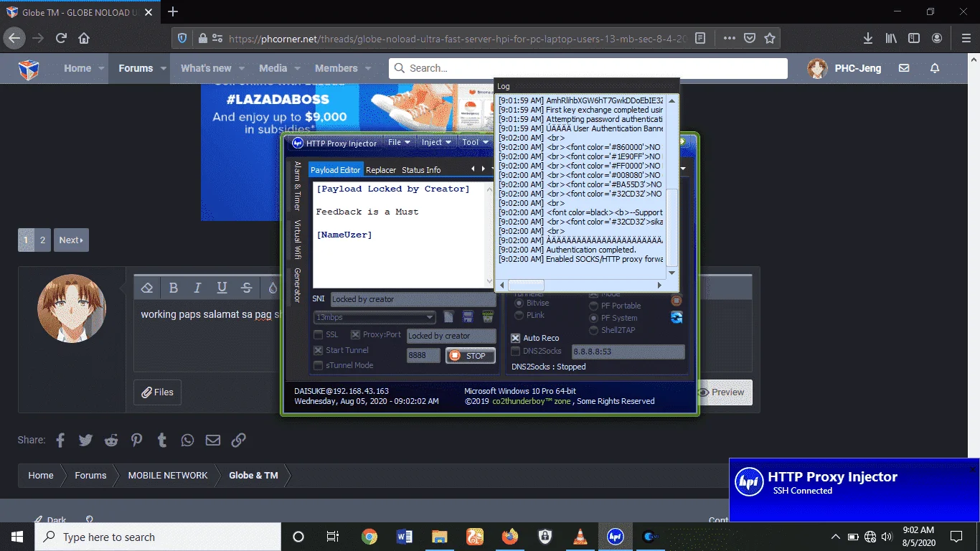
Task: Open File Explorer from the taskbar
Action: coord(440,537)
